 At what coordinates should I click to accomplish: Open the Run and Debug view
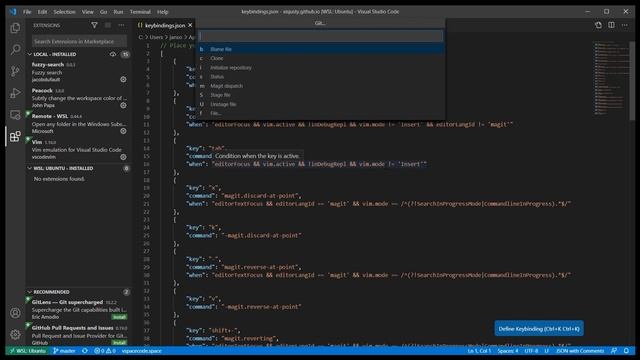[15, 93]
